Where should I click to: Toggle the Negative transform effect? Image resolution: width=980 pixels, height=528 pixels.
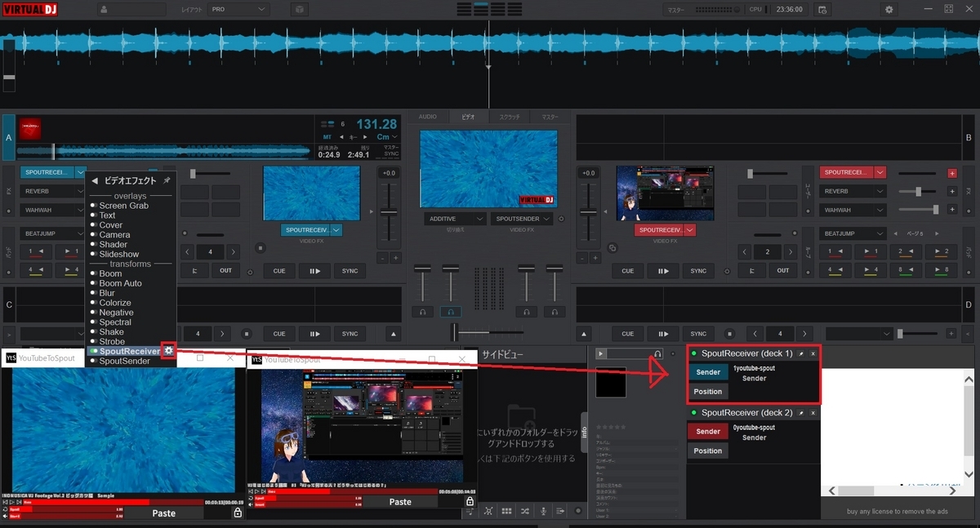pyautogui.click(x=93, y=313)
